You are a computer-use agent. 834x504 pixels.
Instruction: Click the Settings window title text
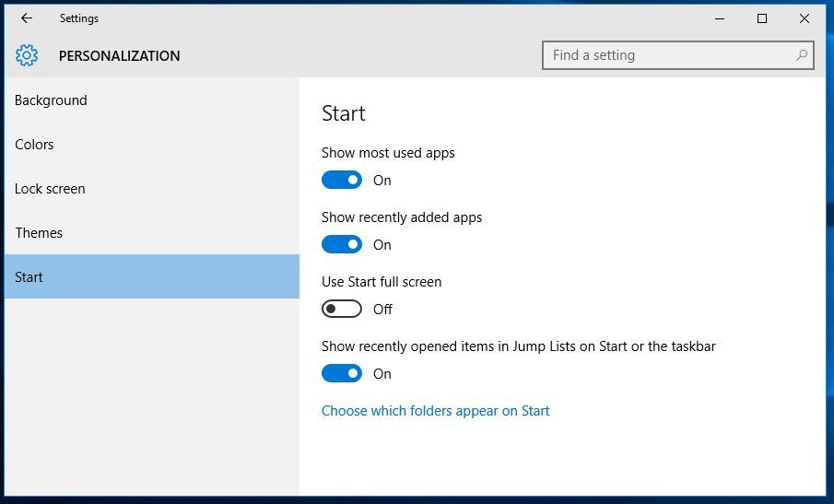click(x=78, y=18)
